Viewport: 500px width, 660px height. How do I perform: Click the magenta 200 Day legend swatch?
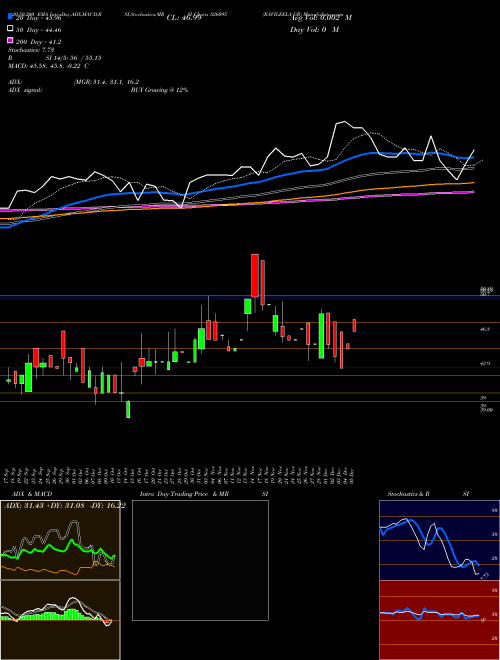point(10,41)
